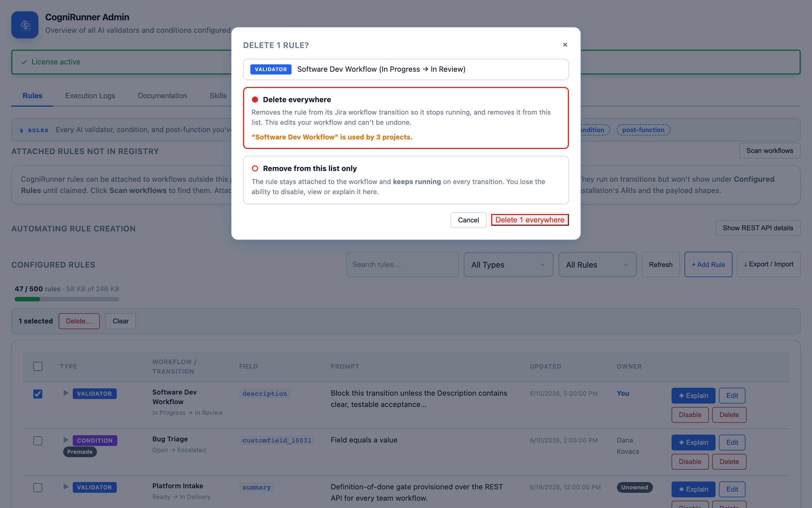The width and height of the screenshot is (812, 508).
Task: Click the CONDITION type badge
Action: [x=95, y=441]
